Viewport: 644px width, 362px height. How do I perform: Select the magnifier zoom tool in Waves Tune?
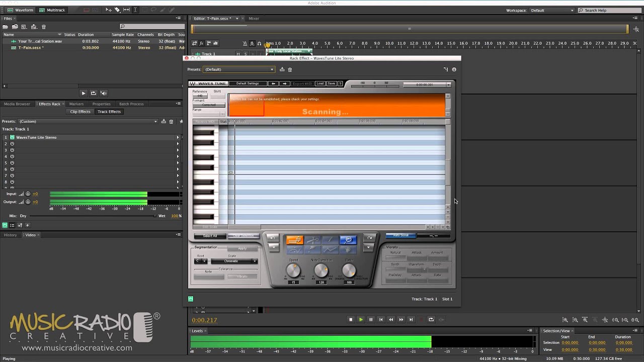coord(348,240)
